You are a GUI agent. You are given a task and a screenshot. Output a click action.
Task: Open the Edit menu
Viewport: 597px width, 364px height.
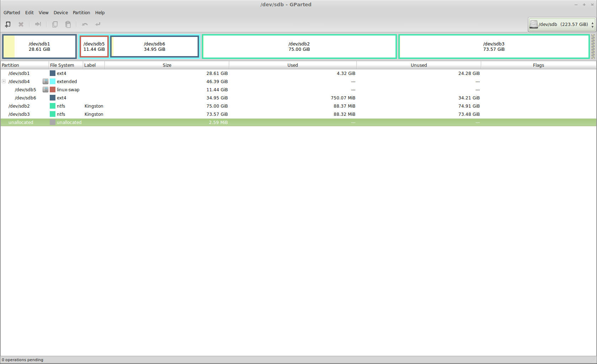pyautogui.click(x=29, y=12)
